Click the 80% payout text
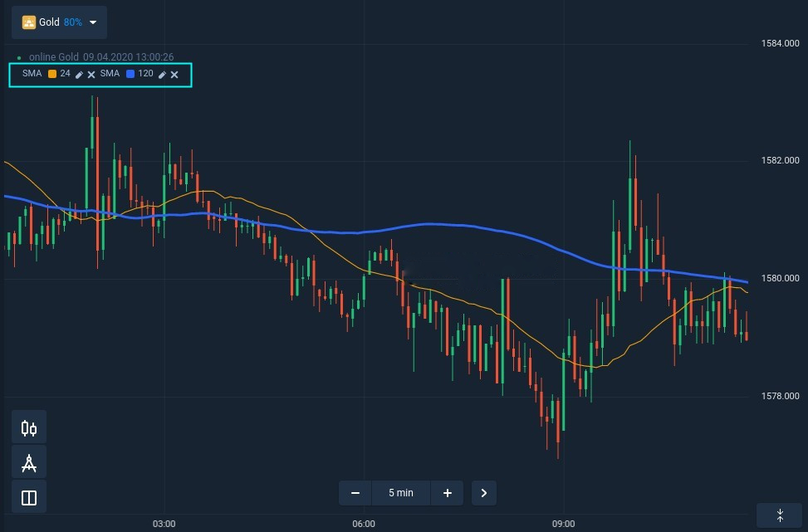808x532 pixels. (x=72, y=22)
